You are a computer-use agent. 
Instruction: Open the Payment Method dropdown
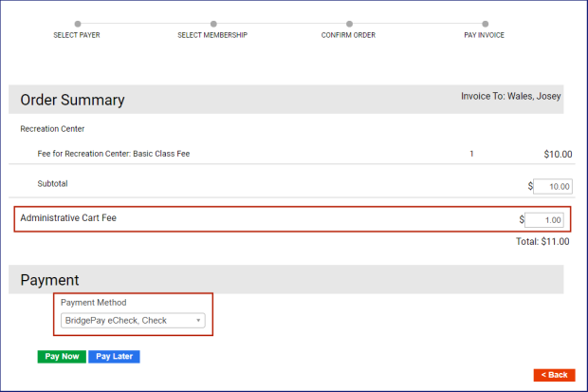coord(132,321)
